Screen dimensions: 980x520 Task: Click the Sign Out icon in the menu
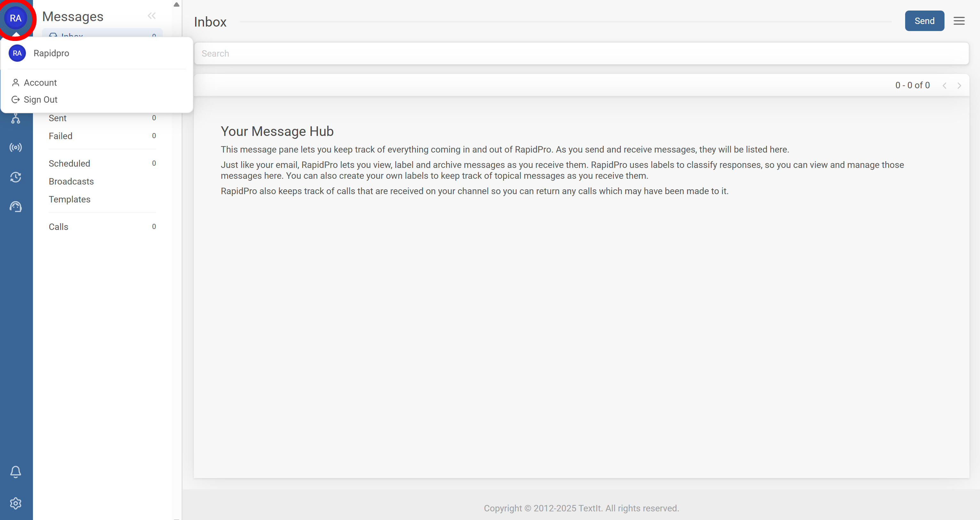(16, 99)
